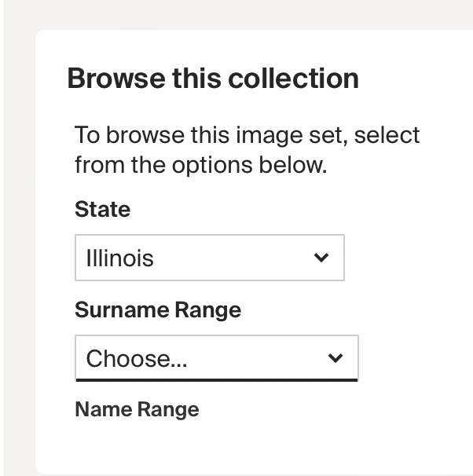Click the dark underline beneath the Surname Range dropdown
The height and width of the screenshot is (476, 473).
pyautogui.click(x=217, y=379)
